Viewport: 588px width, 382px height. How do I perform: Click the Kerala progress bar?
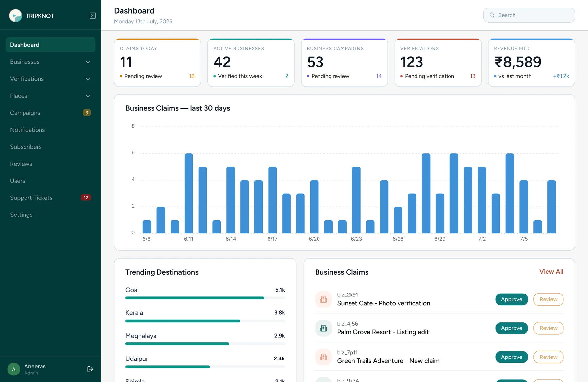coord(205,321)
